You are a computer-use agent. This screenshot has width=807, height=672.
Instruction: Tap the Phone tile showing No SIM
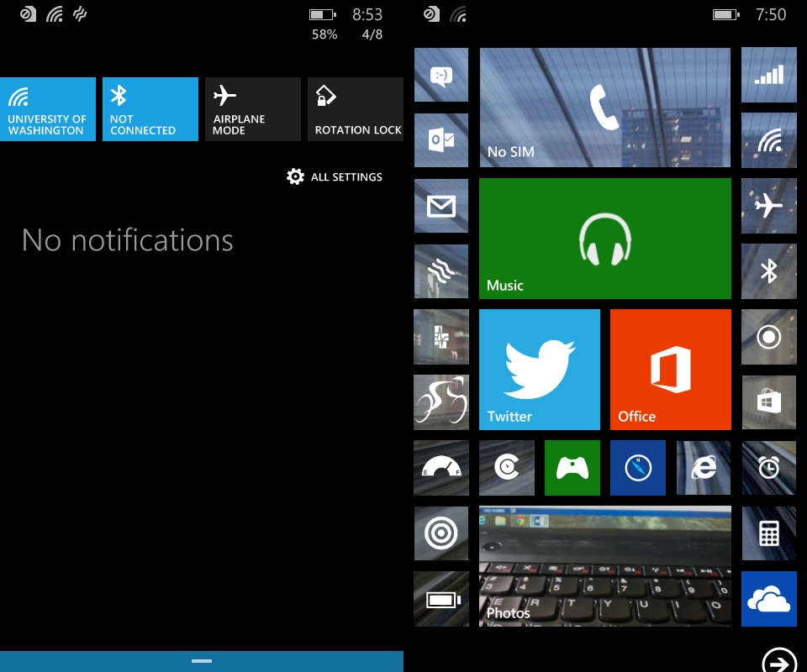pos(604,108)
